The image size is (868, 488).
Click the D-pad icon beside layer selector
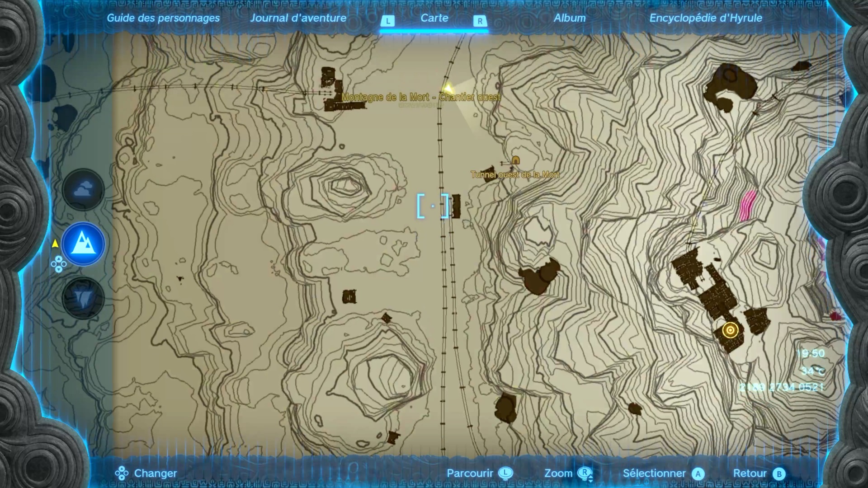58,264
